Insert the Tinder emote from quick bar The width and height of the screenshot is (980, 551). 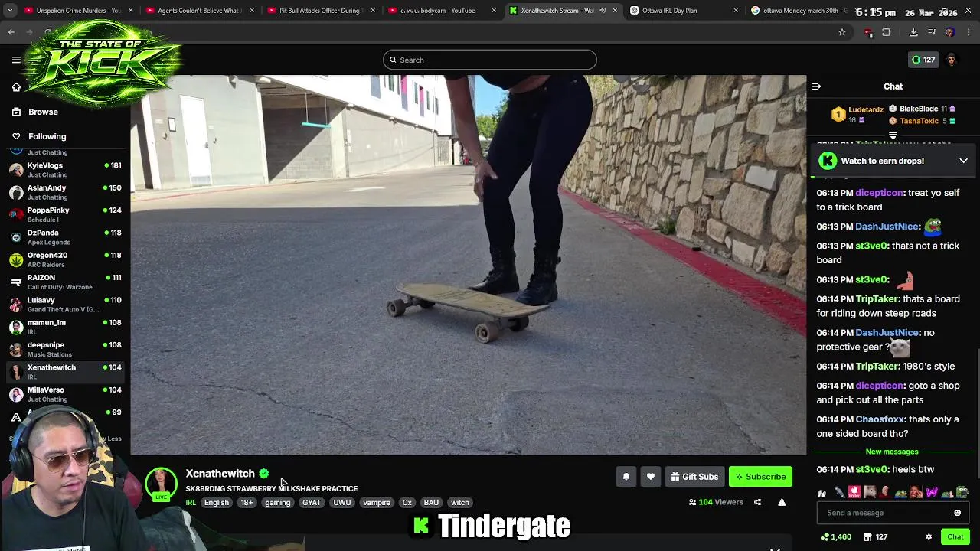pyautogui.click(x=854, y=492)
